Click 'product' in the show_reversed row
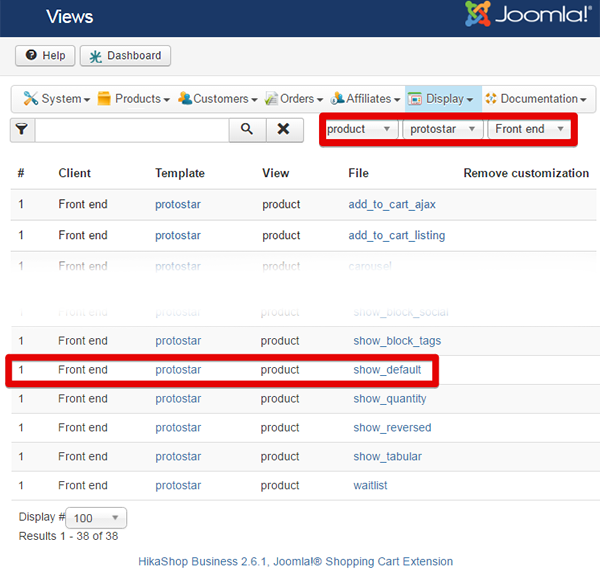Screen dimensions: 600x577 click(x=280, y=428)
